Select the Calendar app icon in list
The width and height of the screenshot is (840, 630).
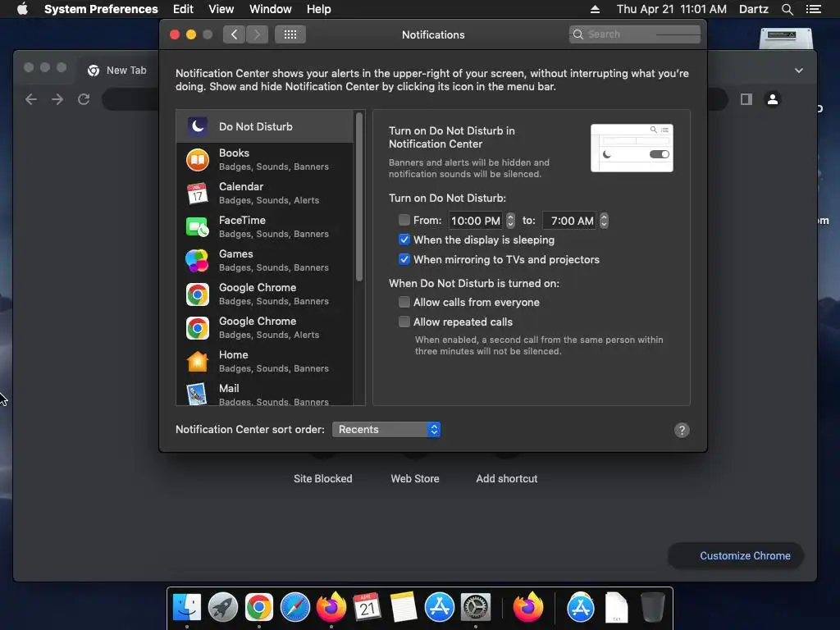tap(197, 194)
